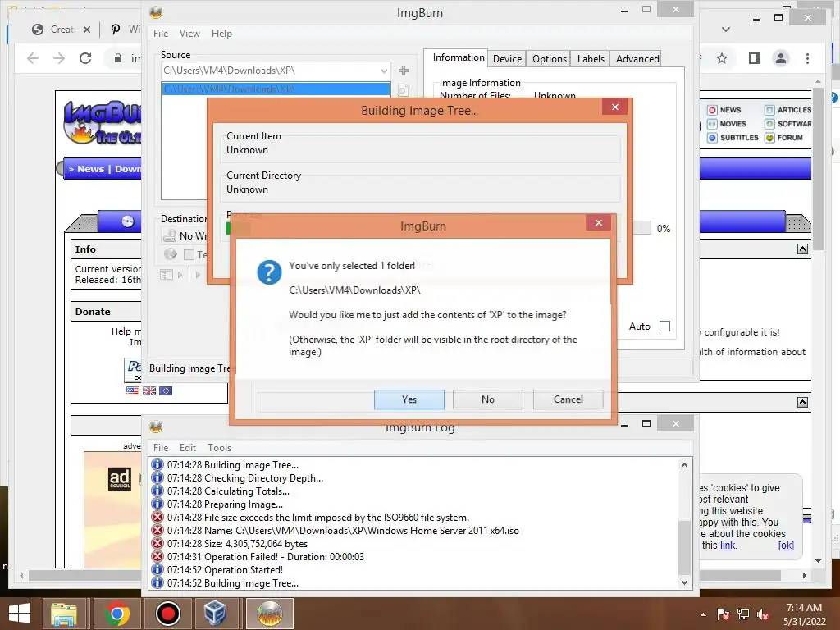Bookmark the page with the star icon

click(x=722, y=58)
